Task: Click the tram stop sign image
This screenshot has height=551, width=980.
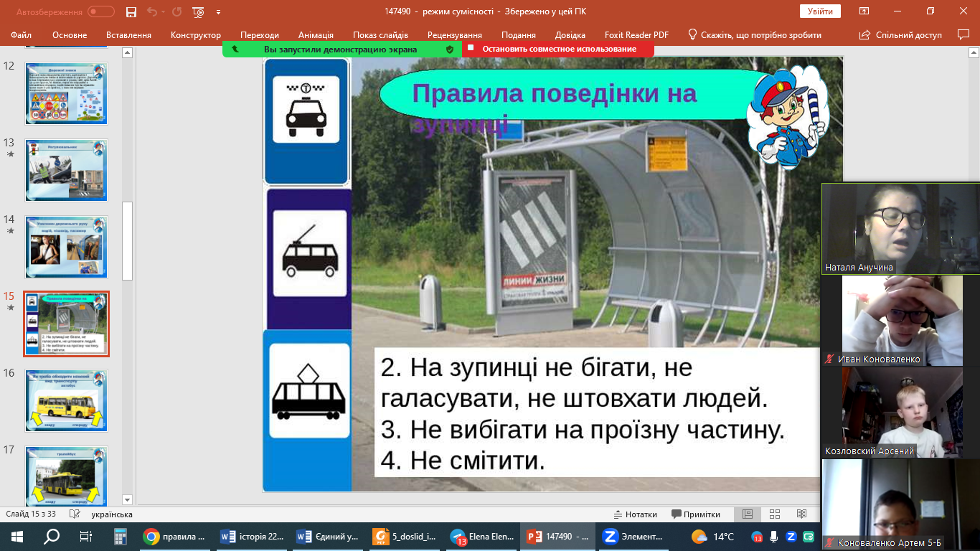Action: (x=308, y=410)
